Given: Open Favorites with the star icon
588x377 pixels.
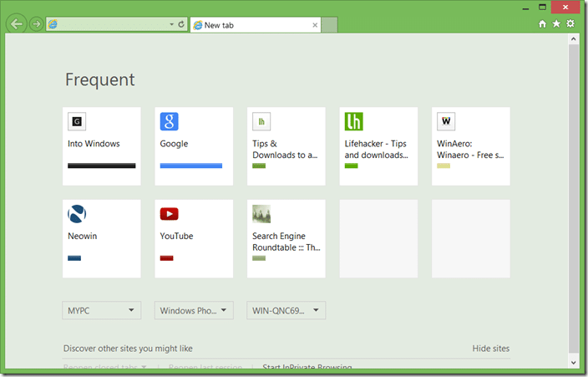Looking at the screenshot, I should [x=556, y=24].
